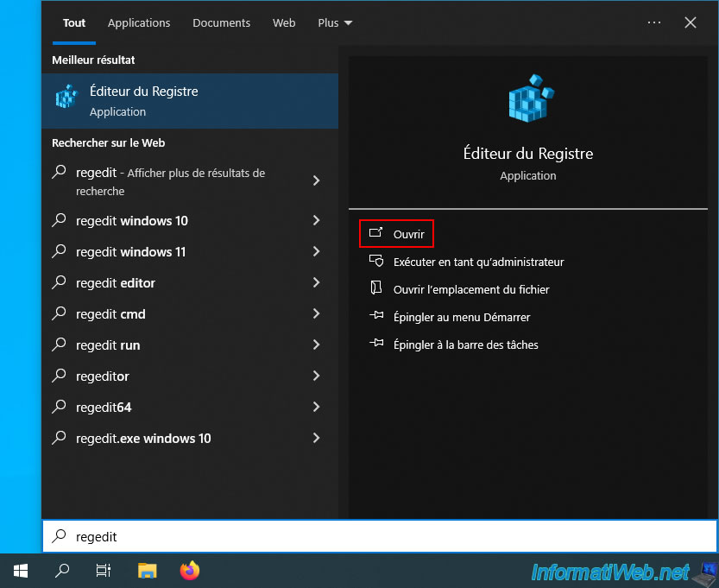The width and height of the screenshot is (719, 588).
Task: Click the magnifier icon beside regedit64
Action: coord(60,407)
